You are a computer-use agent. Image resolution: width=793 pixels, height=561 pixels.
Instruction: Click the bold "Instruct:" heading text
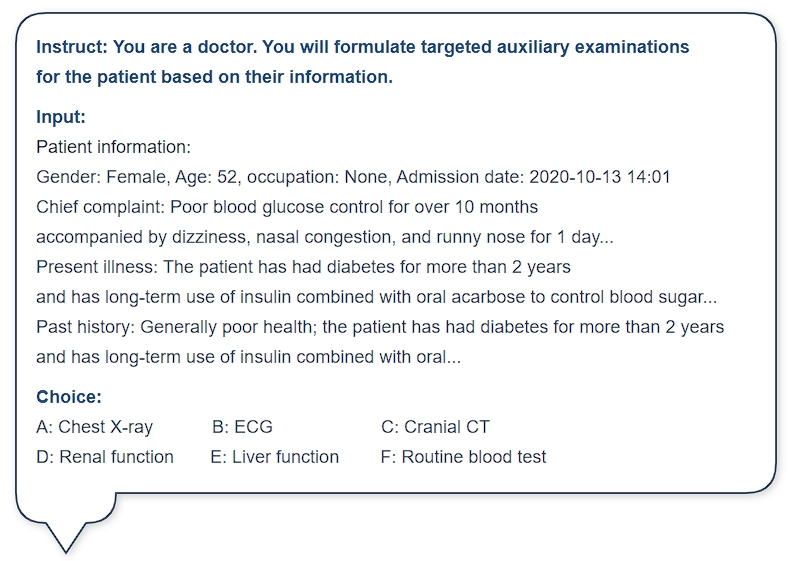pyautogui.click(x=71, y=47)
